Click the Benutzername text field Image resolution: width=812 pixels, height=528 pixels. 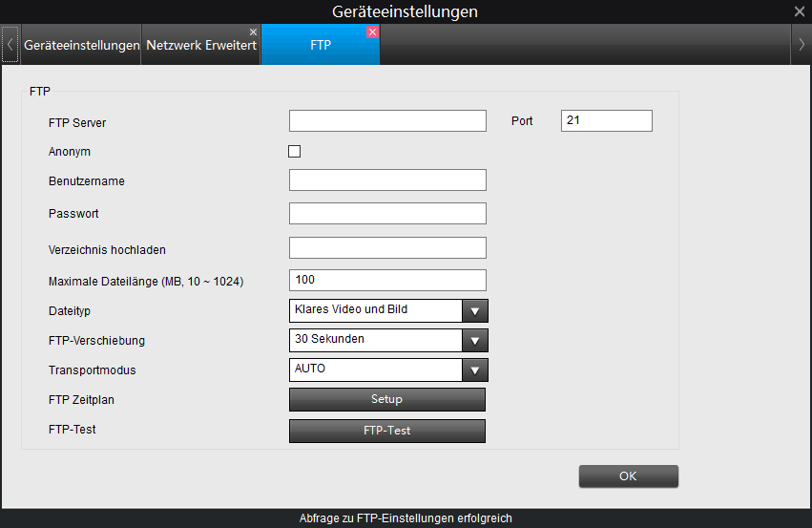[387, 180]
